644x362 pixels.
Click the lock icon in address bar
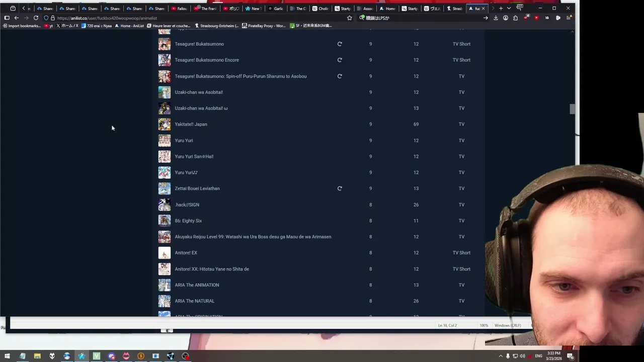[52, 18]
